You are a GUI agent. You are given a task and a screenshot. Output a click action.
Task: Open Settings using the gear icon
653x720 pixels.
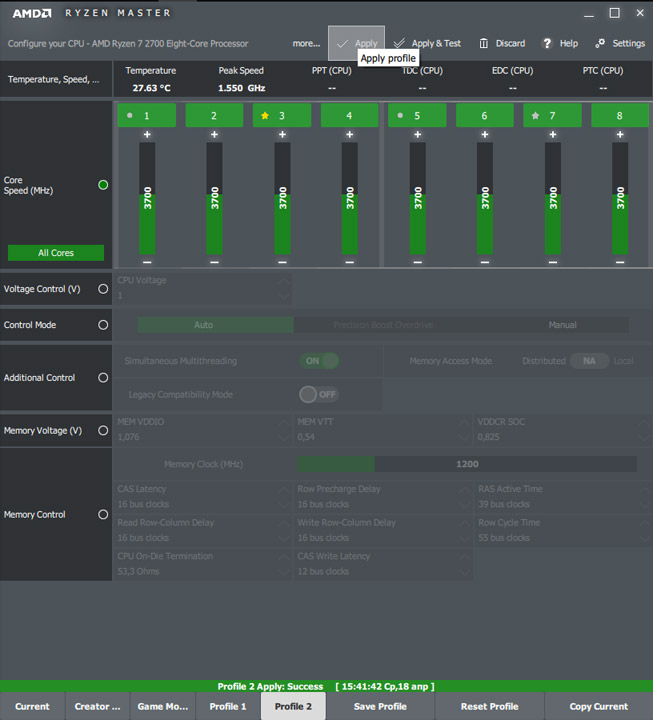[x=600, y=43]
